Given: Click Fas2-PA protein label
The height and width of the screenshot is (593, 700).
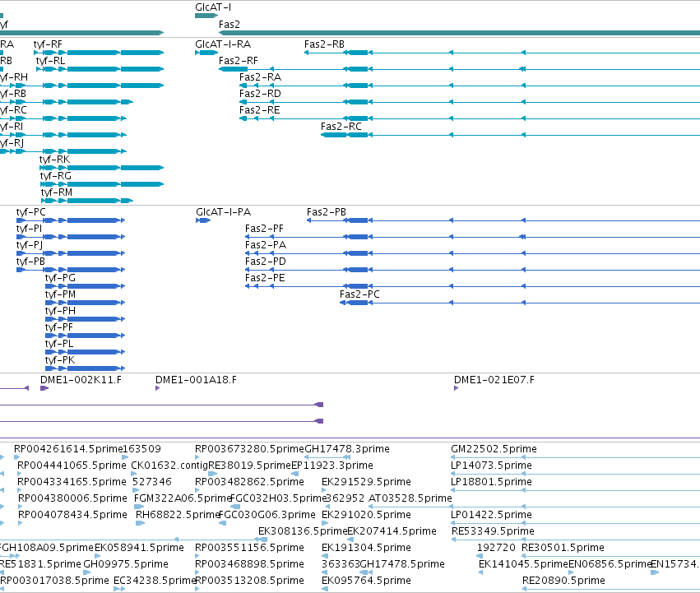Looking at the screenshot, I should pos(265,245).
